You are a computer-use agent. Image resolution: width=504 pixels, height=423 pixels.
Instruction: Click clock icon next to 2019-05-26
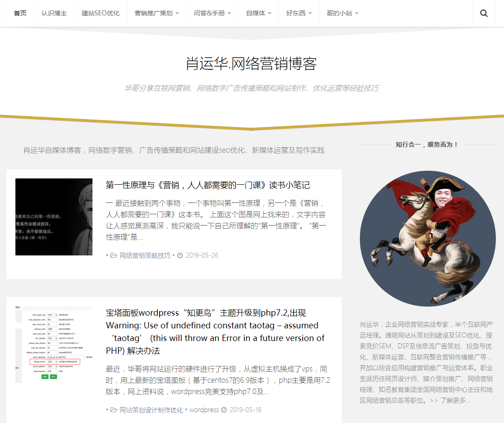pyautogui.click(x=180, y=255)
